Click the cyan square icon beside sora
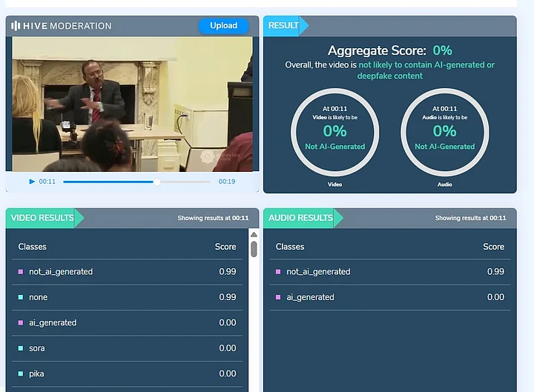 (x=21, y=348)
